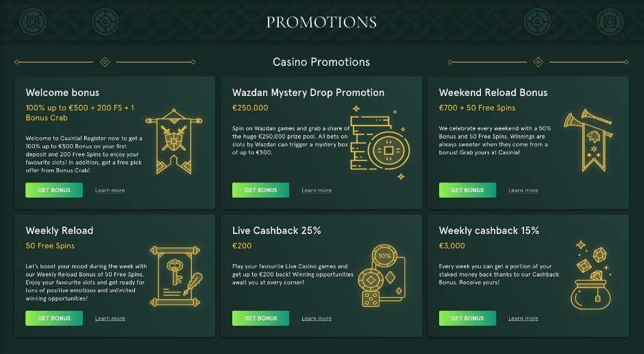Open Learn more for Welcome bonus

point(110,191)
